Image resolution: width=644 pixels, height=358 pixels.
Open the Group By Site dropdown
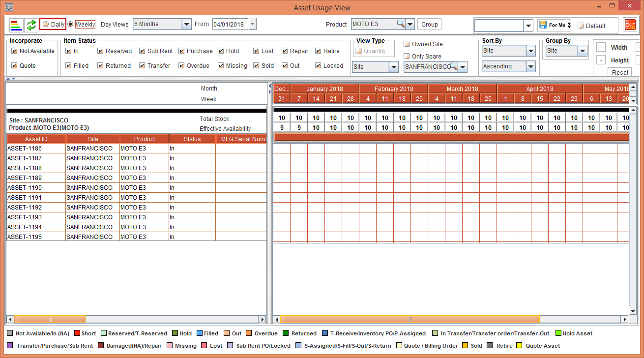[x=582, y=51]
